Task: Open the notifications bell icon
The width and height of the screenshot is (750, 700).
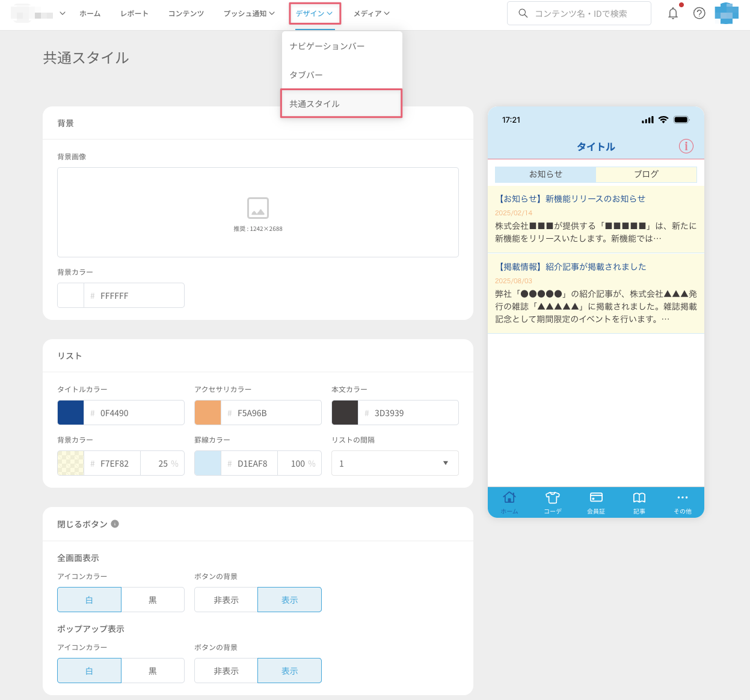Action: click(673, 13)
